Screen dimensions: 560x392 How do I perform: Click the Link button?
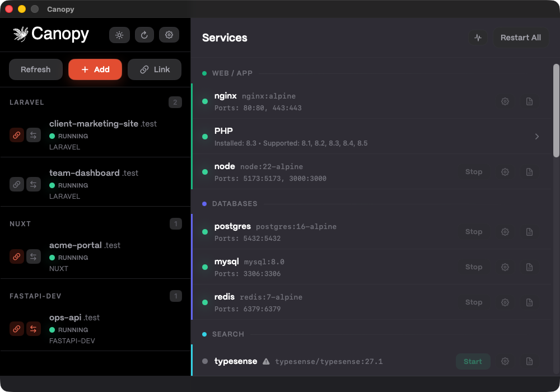[155, 69]
